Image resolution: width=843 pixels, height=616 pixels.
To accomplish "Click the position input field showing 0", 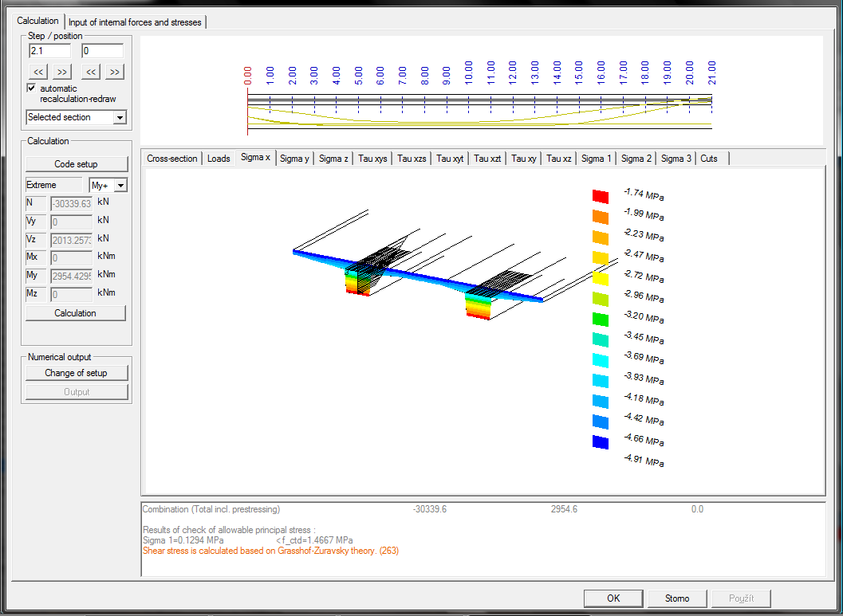I will pyautogui.click(x=102, y=51).
